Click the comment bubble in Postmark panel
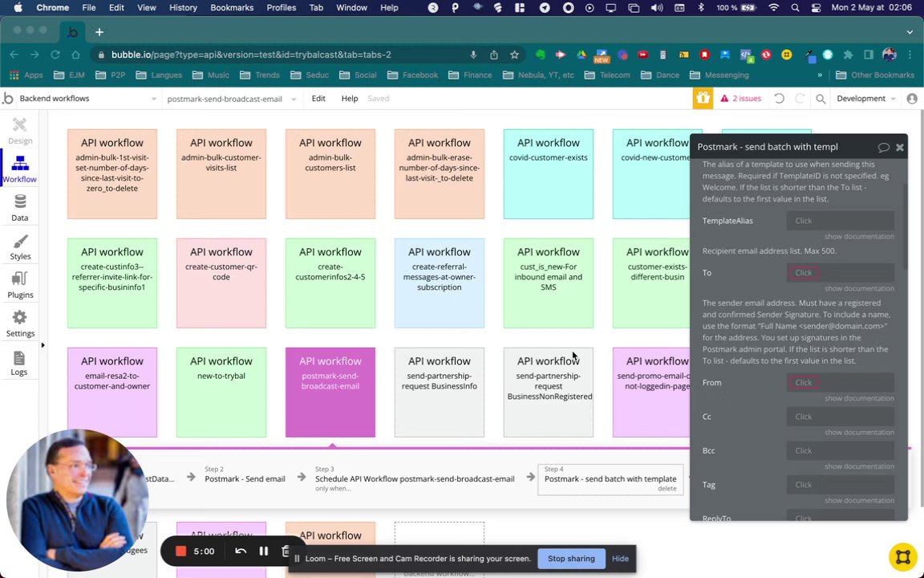Viewport: 924px width, 578px height. point(883,148)
